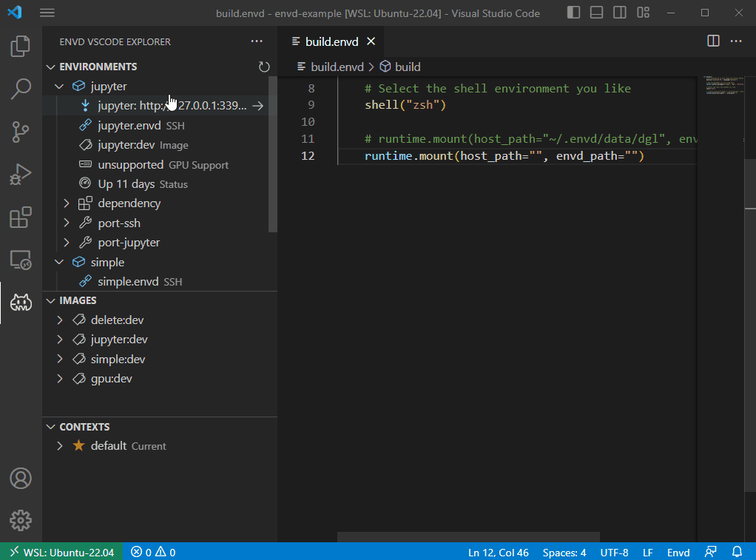This screenshot has width=756, height=560.
Task: Close the build.envd tab
Action: pos(371,41)
